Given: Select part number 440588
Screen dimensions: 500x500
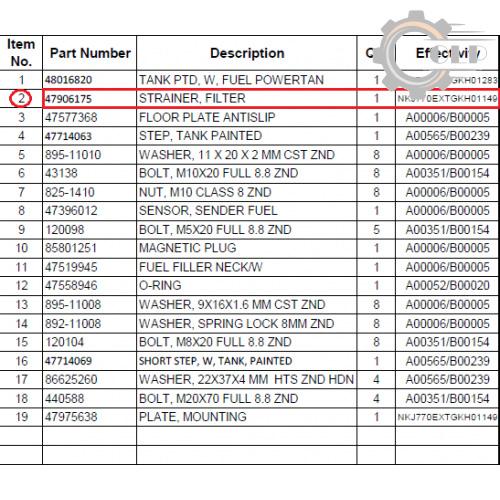Looking at the screenshot, I should pos(65,398).
